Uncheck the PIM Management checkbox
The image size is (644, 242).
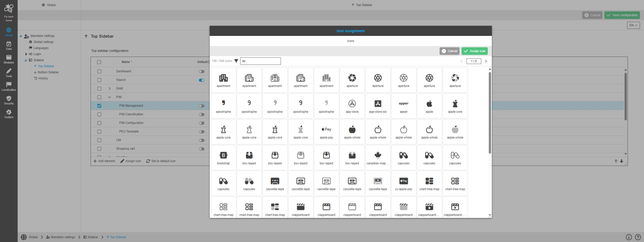99,106
